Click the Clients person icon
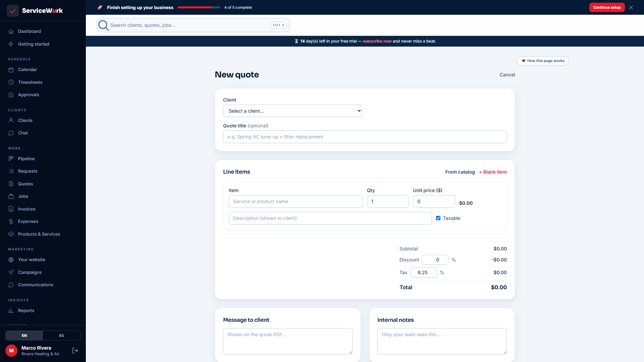This screenshot has height=362, width=644. click(11, 120)
